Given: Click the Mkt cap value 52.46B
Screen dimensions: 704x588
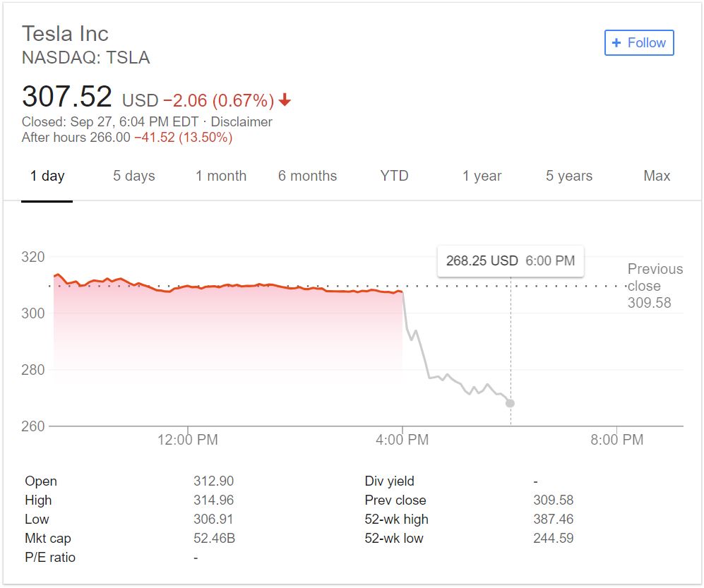Looking at the screenshot, I should [213, 538].
